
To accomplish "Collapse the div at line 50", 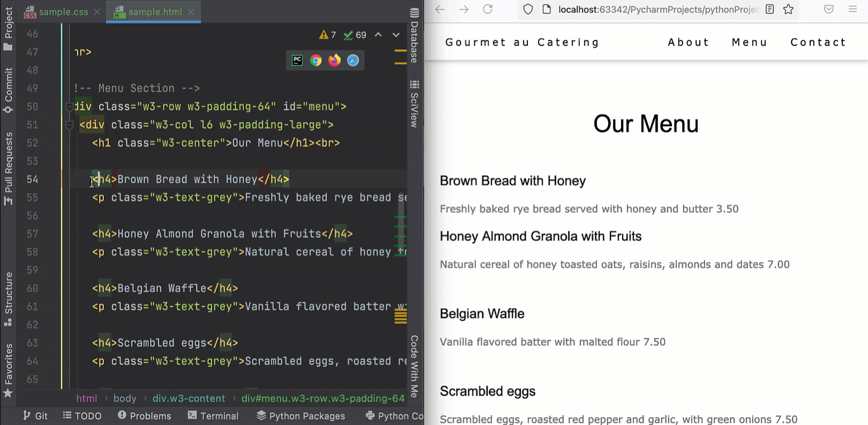I will point(69,107).
